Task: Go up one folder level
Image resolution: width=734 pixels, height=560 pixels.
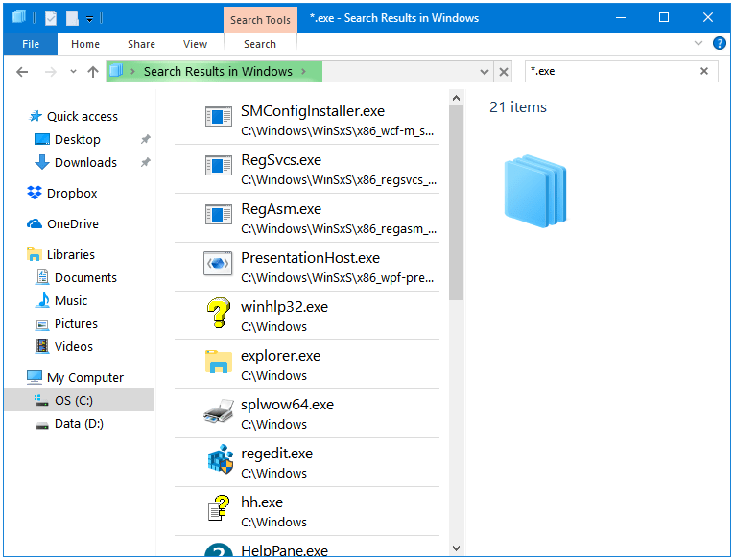Action: click(93, 72)
